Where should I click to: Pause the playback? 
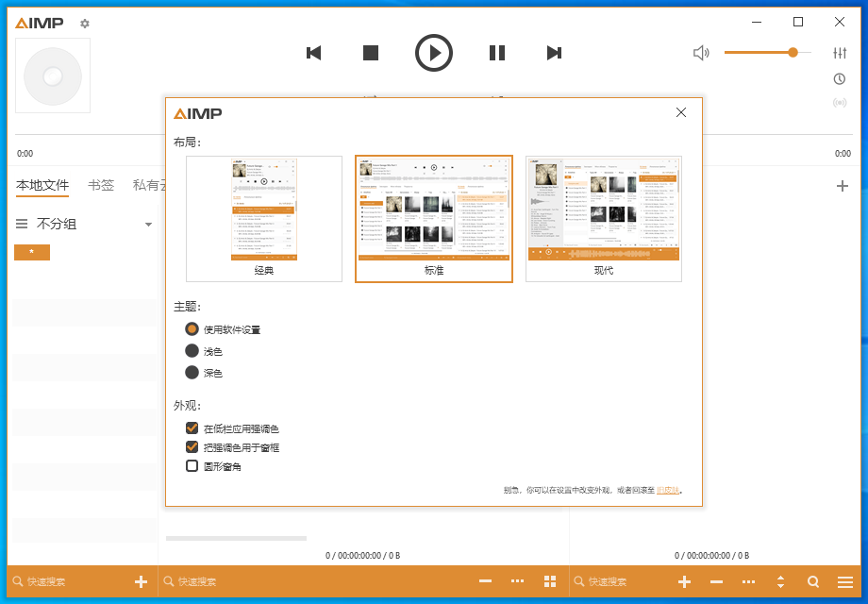click(497, 53)
